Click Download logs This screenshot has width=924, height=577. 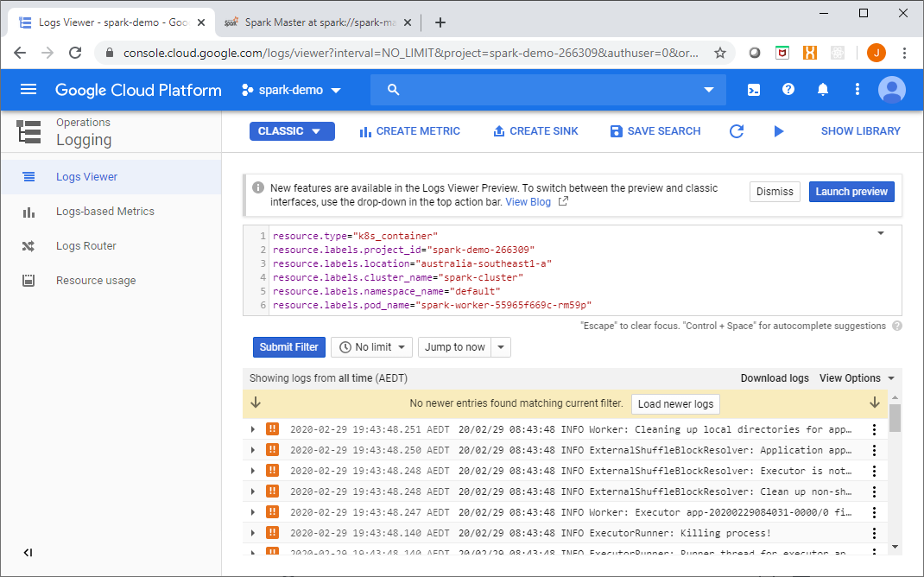click(x=775, y=378)
